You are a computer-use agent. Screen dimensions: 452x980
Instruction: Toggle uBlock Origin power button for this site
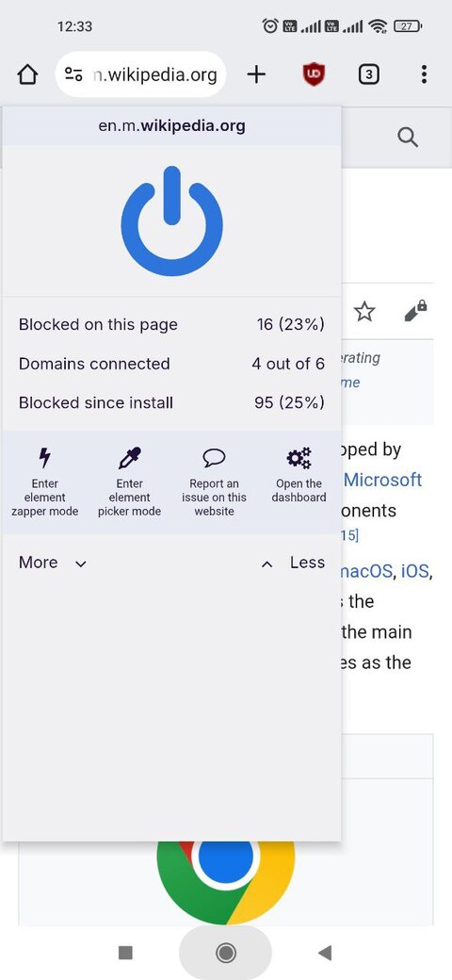(171, 220)
